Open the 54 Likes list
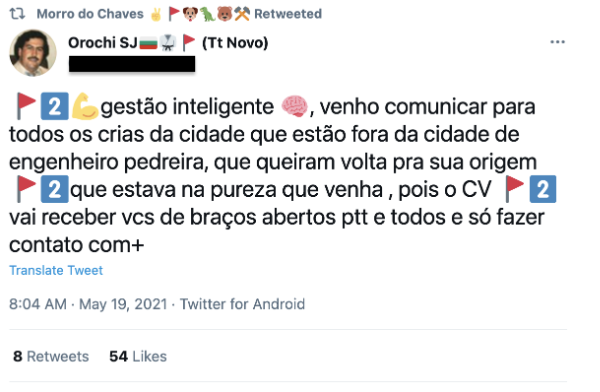600x392 pixels. click(138, 356)
